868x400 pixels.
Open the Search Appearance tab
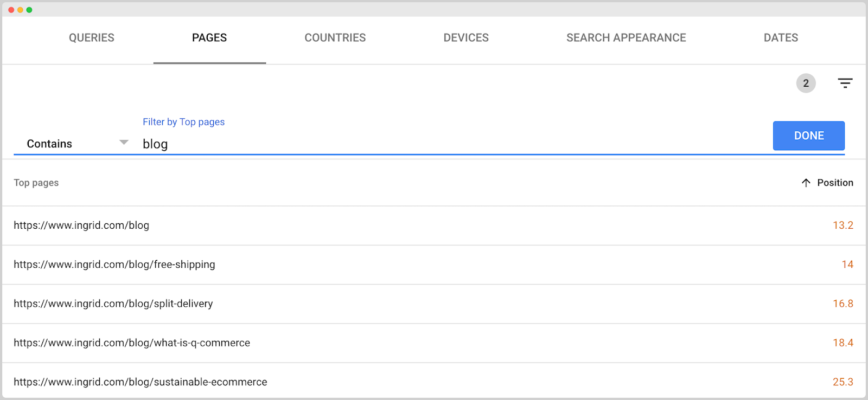(626, 38)
